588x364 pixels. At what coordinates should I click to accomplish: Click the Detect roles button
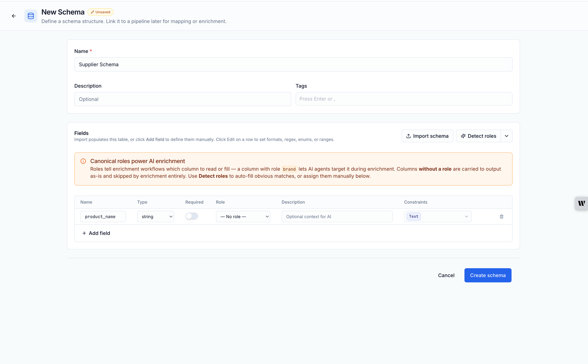coord(479,136)
